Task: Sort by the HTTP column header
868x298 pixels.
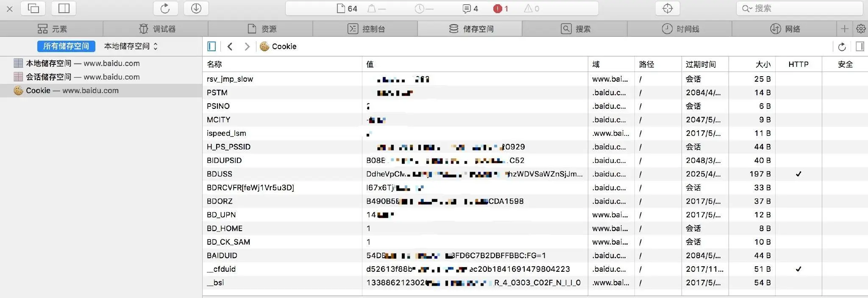Action: click(799, 64)
